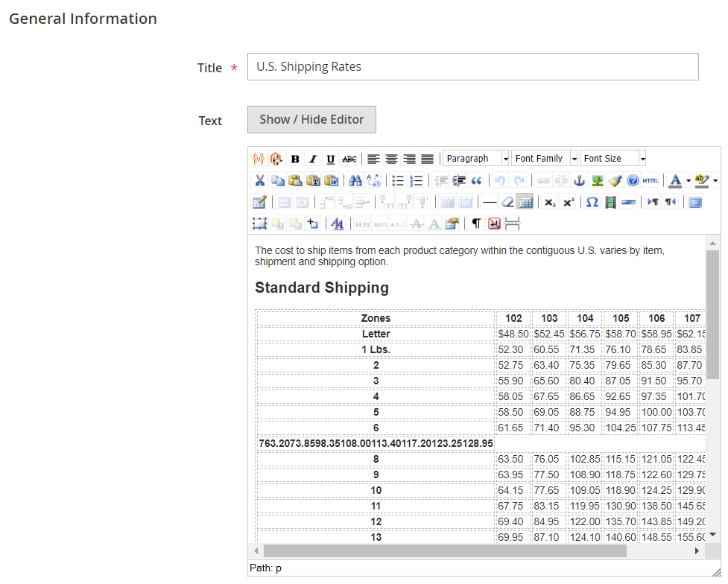Click the Show / Hide Editor button
This screenshot has width=728, height=584.
(311, 119)
